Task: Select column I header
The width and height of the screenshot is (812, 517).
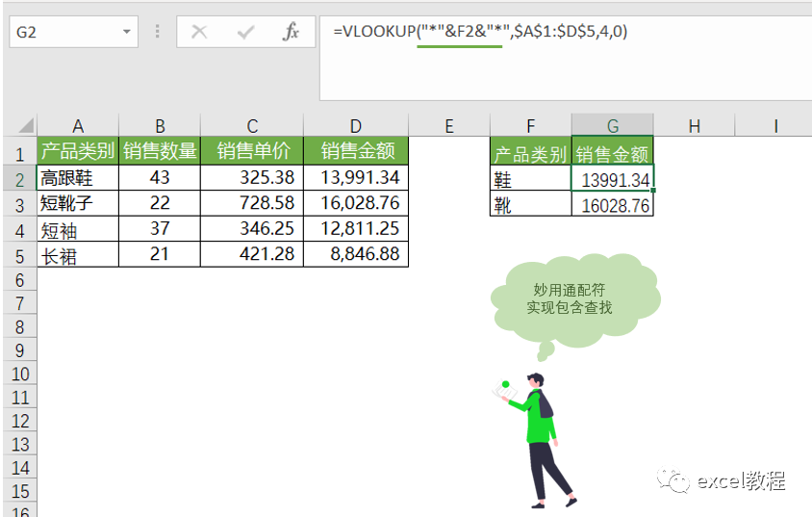Action: click(775, 125)
